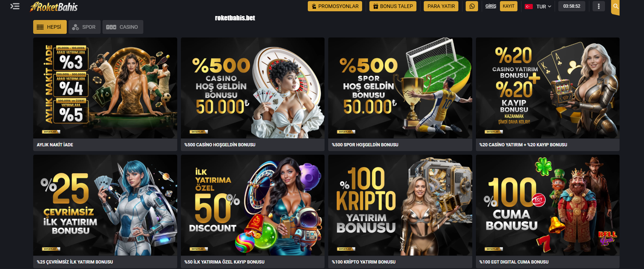The image size is (644, 269).
Task: Click the GİRİŞ login link
Action: pos(490,6)
